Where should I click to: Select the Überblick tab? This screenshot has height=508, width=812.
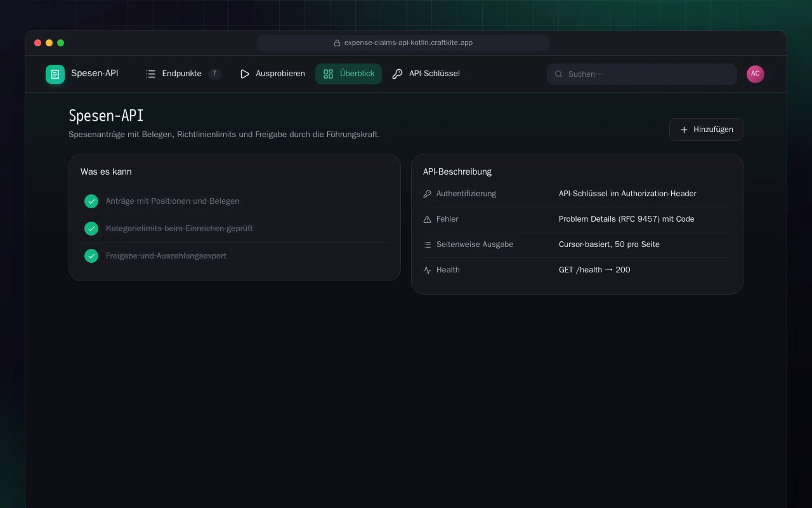348,74
